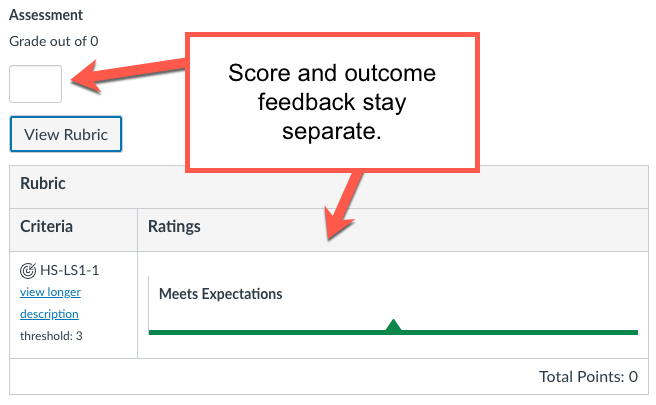This screenshot has height=405, width=656.
Task: Click the Total Points: 0 text
Action: point(586,377)
